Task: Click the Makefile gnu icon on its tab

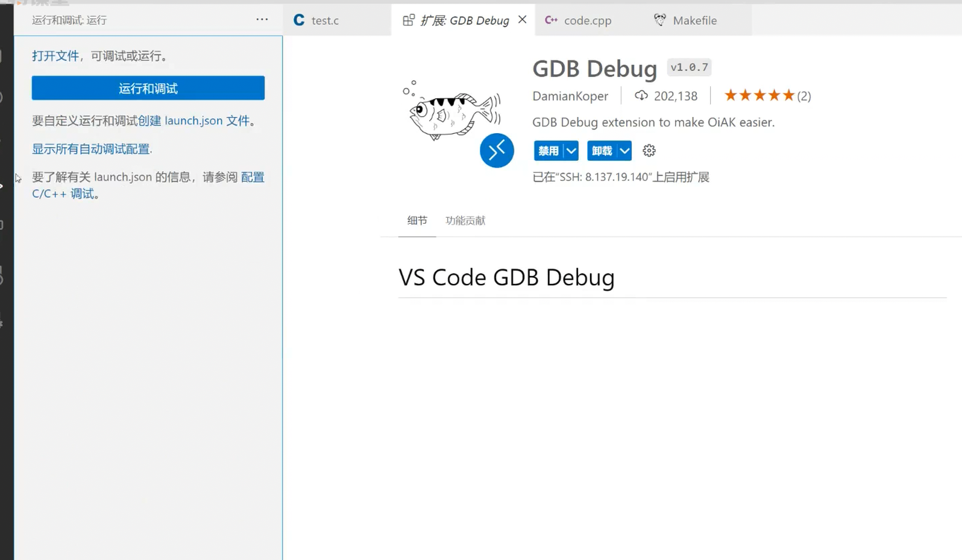Action: click(x=660, y=20)
